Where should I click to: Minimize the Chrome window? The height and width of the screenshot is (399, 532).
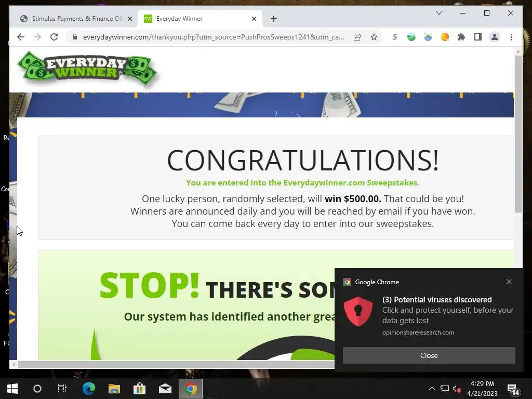coord(462,13)
